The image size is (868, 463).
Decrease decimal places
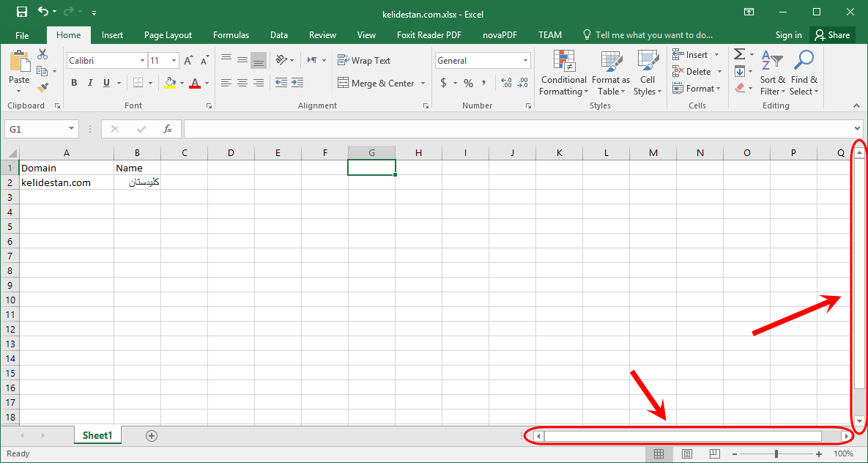point(522,83)
